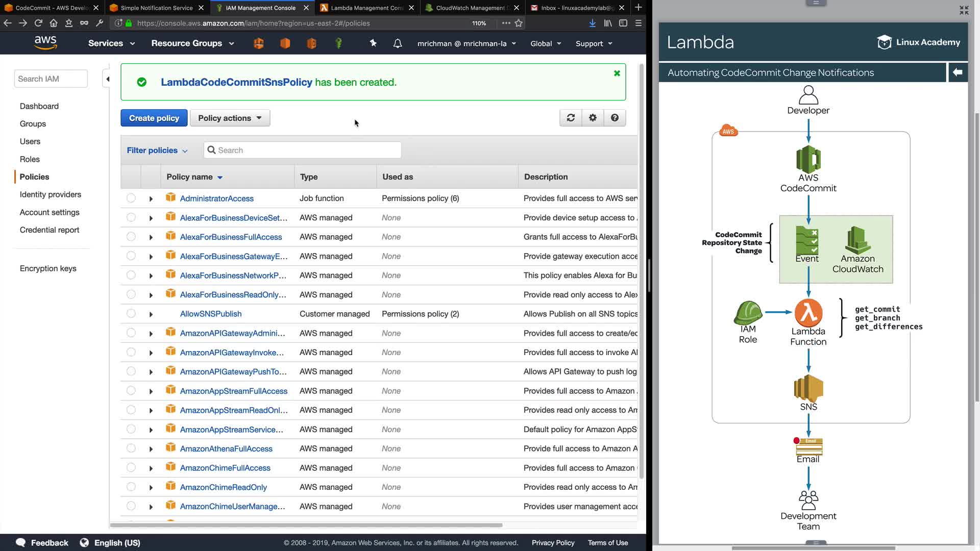The width and height of the screenshot is (980, 551).
Task: Click the AWS logo home icon
Action: [45, 43]
